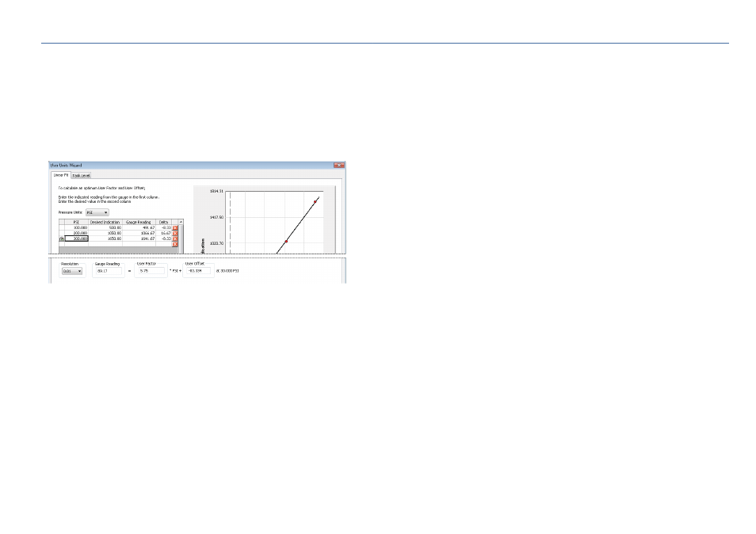Select the Desired Indication cell reading 500.00
The image size is (756, 534).
(x=105, y=227)
